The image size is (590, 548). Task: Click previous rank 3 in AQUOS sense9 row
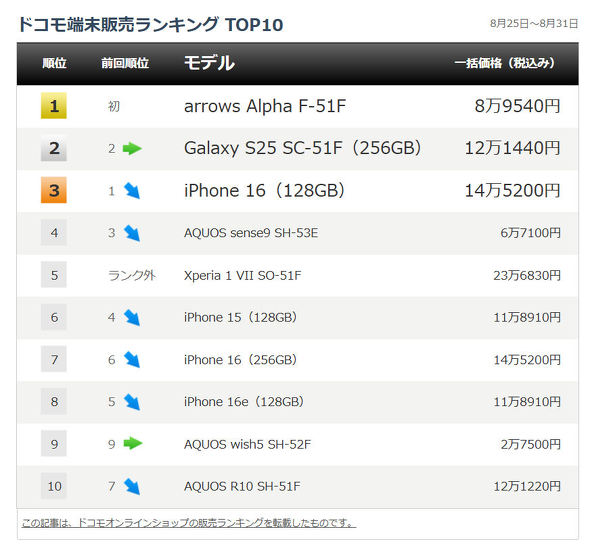tap(112, 233)
